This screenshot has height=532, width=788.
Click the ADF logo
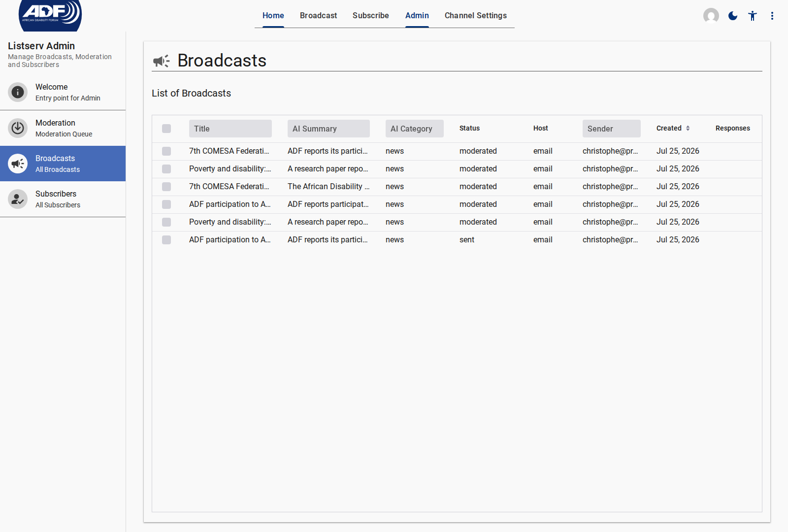coord(50,15)
